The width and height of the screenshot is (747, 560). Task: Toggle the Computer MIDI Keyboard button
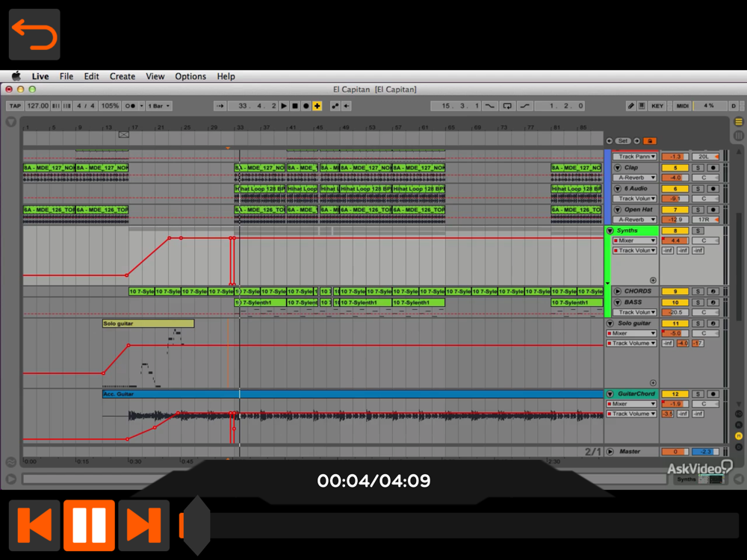tap(642, 106)
